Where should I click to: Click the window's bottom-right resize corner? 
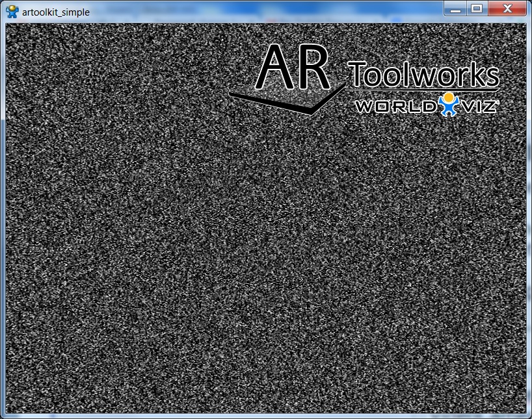click(x=528, y=415)
